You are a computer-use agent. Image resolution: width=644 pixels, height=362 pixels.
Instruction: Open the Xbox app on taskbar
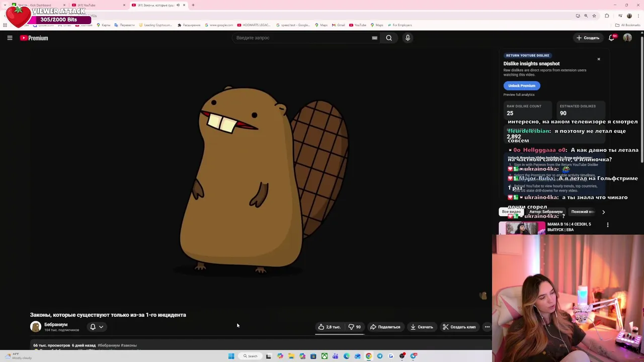pyautogui.click(x=325, y=356)
